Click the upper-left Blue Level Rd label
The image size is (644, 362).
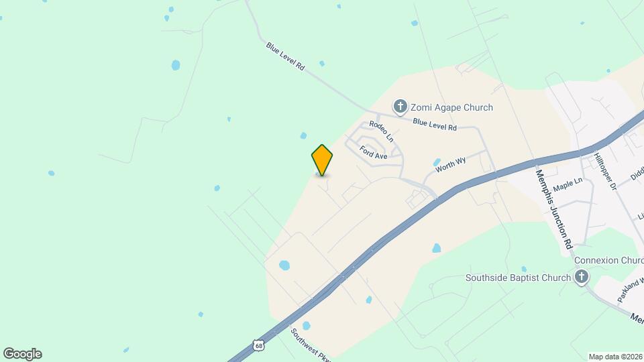point(286,56)
